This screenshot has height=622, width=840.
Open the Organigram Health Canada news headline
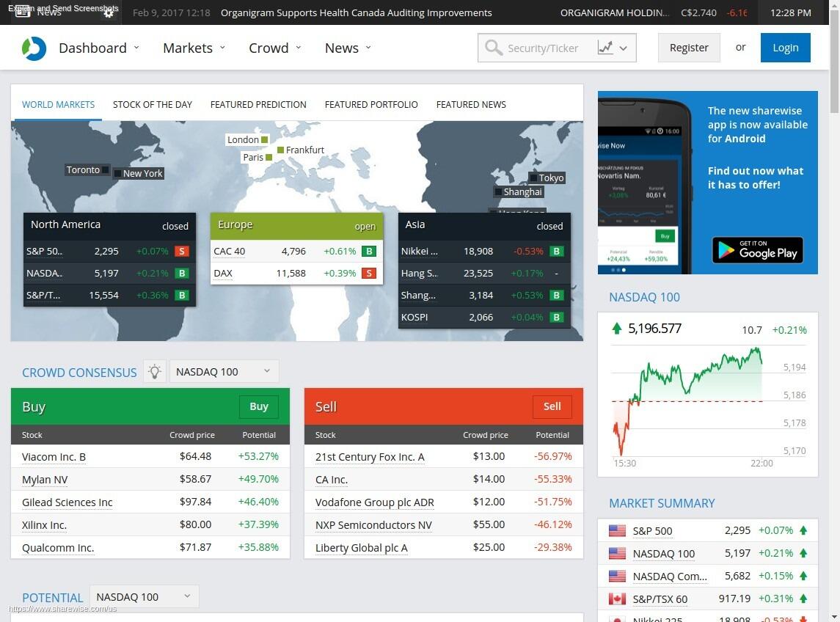357,12
